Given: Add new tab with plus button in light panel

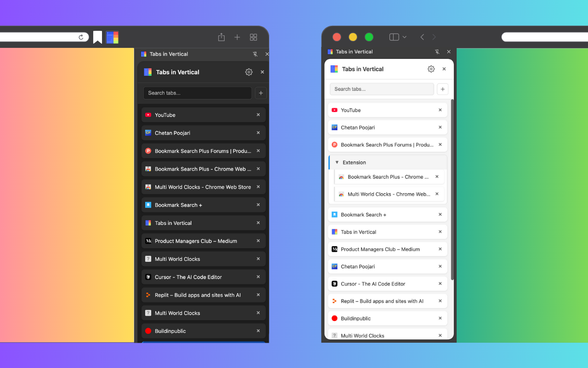Looking at the screenshot, I should [442, 89].
